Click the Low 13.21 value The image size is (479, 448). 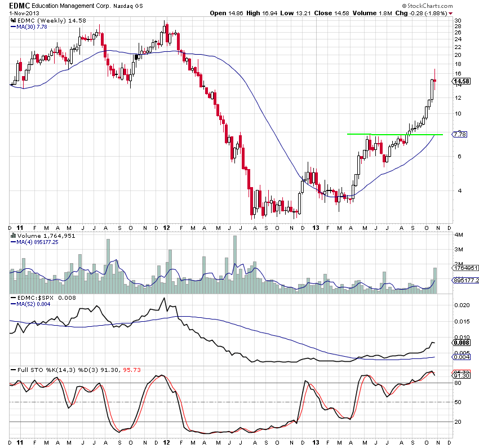[x=295, y=13]
